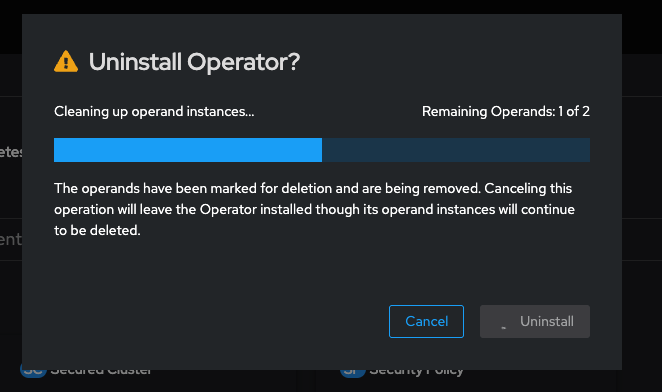
Task: Cancel the operator uninstall
Action: (426, 321)
